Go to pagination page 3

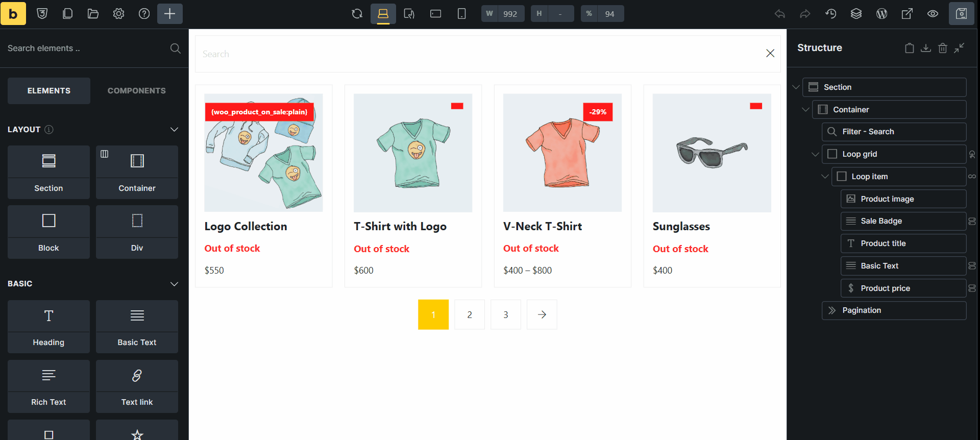[506, 314]
